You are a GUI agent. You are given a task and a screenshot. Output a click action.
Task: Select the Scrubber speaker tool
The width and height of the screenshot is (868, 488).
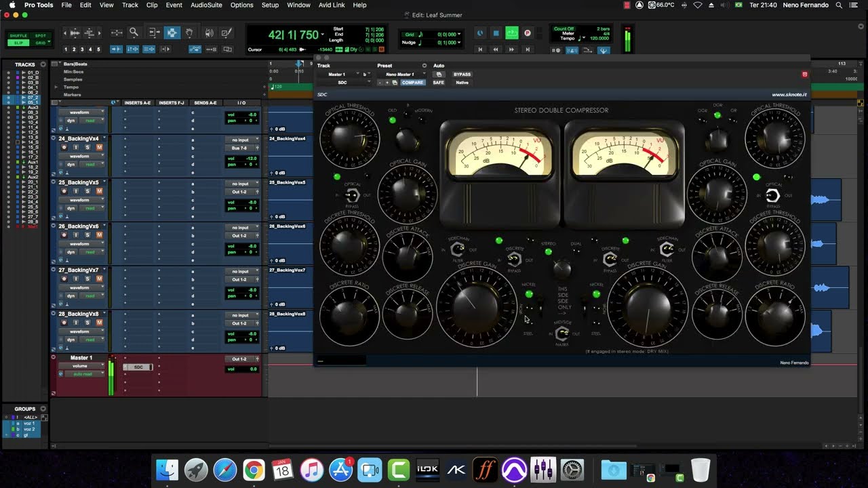coord(209,33)
